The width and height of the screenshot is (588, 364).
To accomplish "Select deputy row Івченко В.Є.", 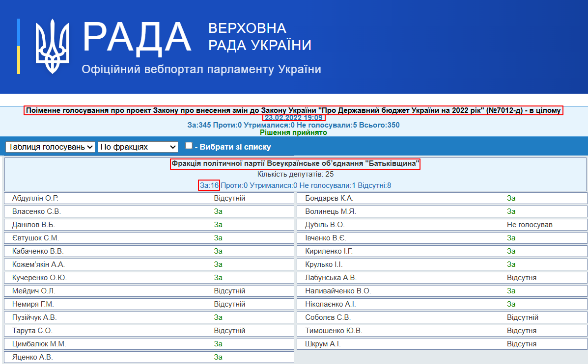I will (x=442, y=238).
